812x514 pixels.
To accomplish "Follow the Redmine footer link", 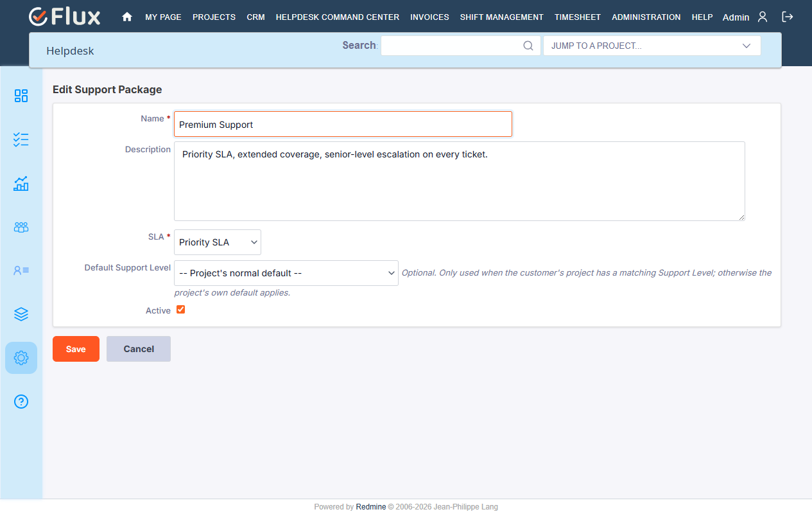I will [x=371, y=507].
